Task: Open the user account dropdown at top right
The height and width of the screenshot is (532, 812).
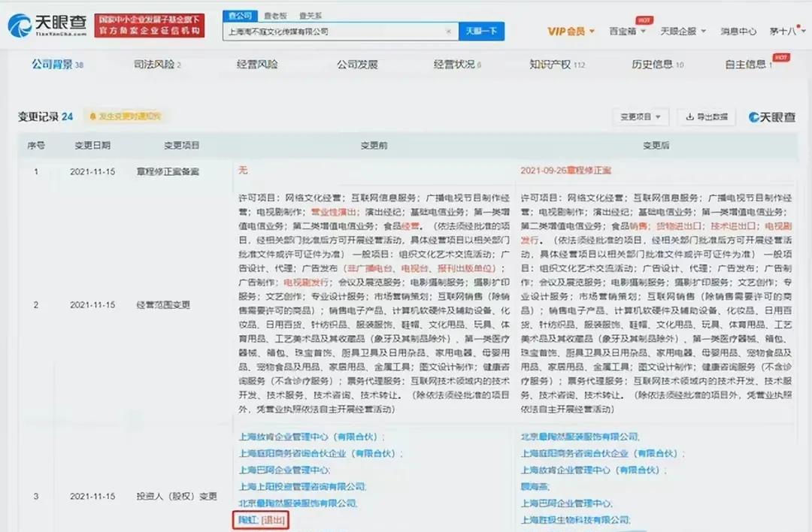Action: [787, 32]
